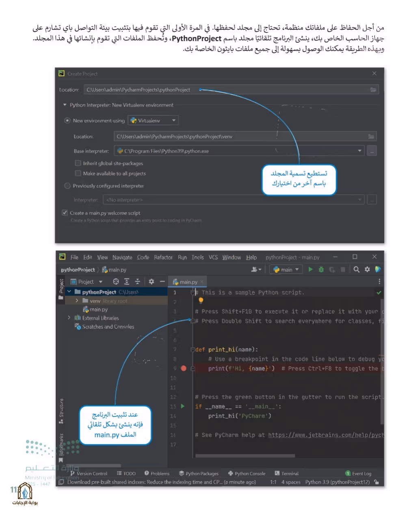Open the main run configuration dropdown
The height and width of the screenshot is (510, 420).
tap(286, 269)
